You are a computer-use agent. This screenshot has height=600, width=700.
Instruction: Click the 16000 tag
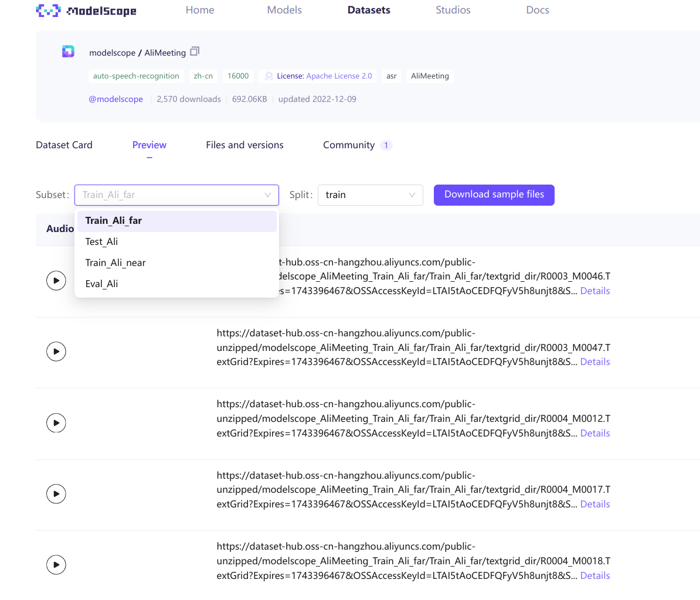pyautogui.click(x=238, y=76)
